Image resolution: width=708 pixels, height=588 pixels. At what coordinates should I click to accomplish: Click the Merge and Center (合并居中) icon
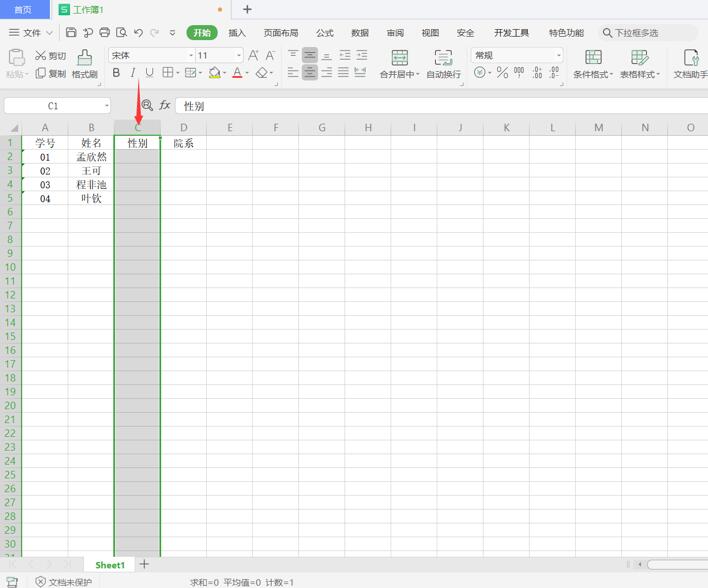[400, 58]
